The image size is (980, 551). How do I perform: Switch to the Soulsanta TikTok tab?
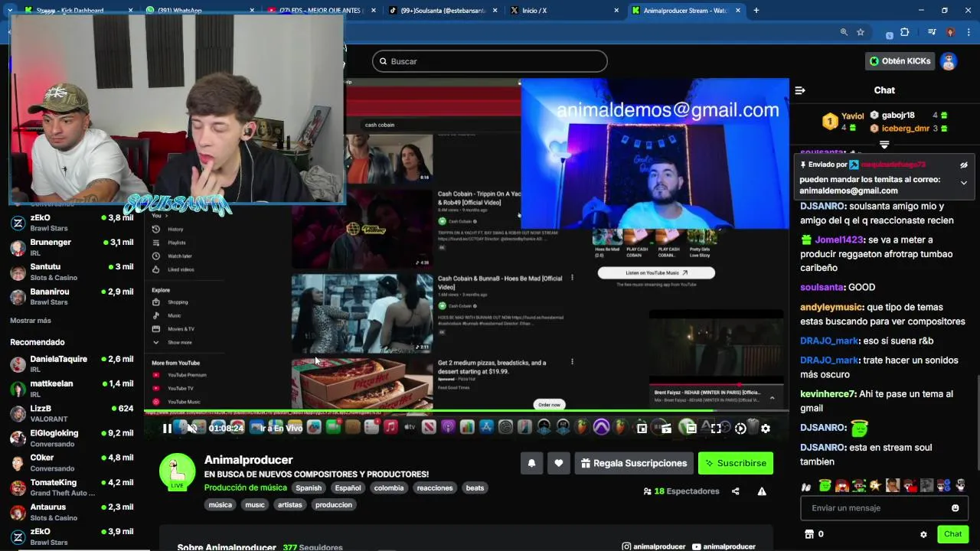coord(443,10)
